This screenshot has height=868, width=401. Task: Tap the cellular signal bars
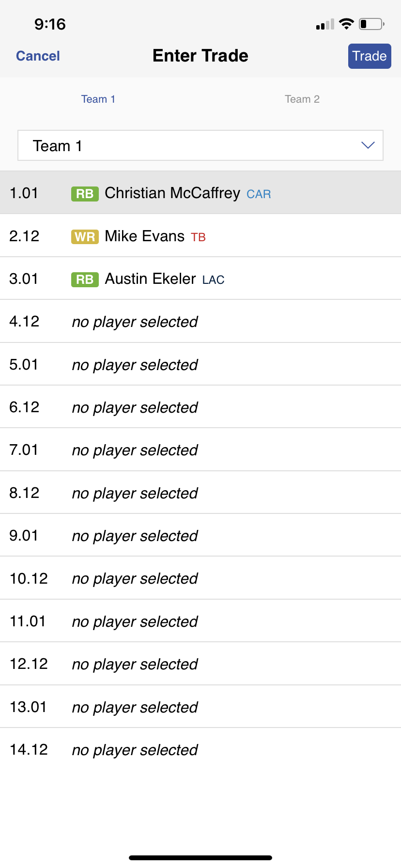(x=325, y=25)
